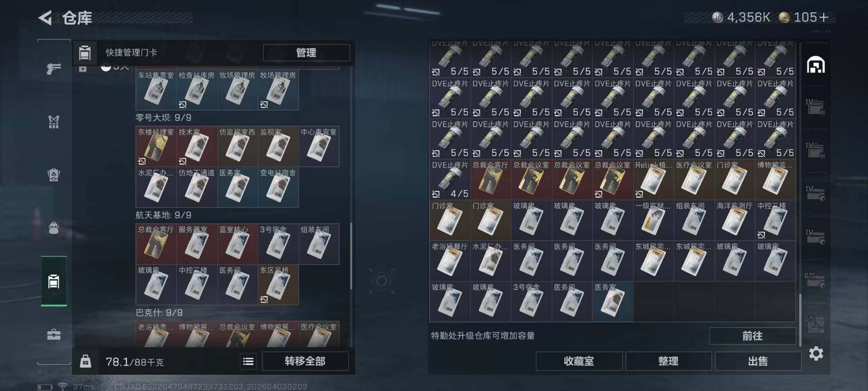Viewport: 868px width, 391px height.
Task: Select the toolbox category in left sidebar
Action: click(x=54, y=334)
